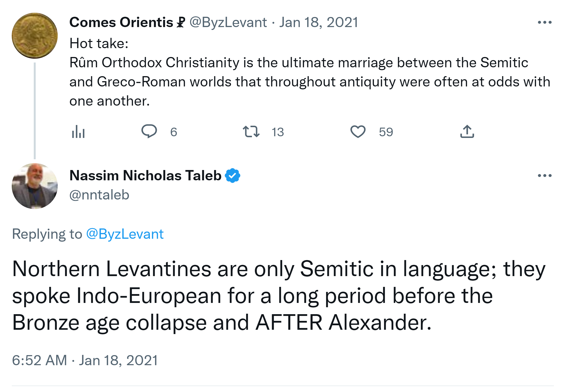The height and width of the screenshot is (392, 563).
Task: Open the @nntaleb handle
Action: pyautogui.click(x=99, y=195)
